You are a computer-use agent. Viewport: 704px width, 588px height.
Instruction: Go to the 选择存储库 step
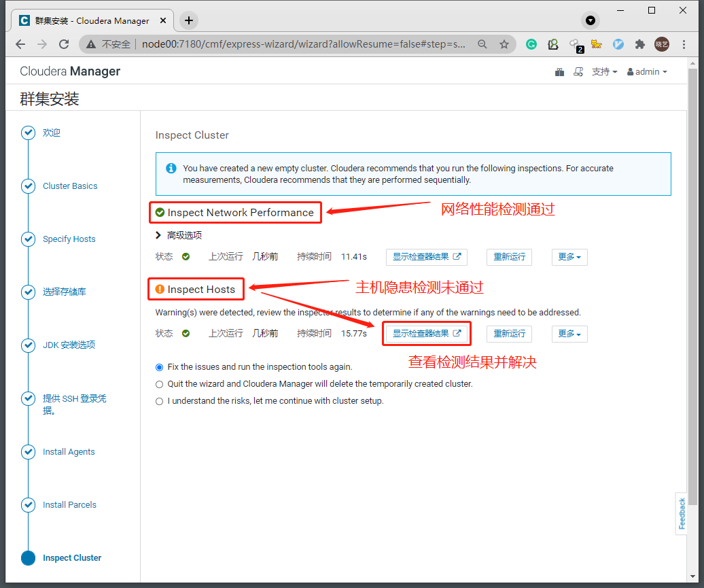(64, 292)
